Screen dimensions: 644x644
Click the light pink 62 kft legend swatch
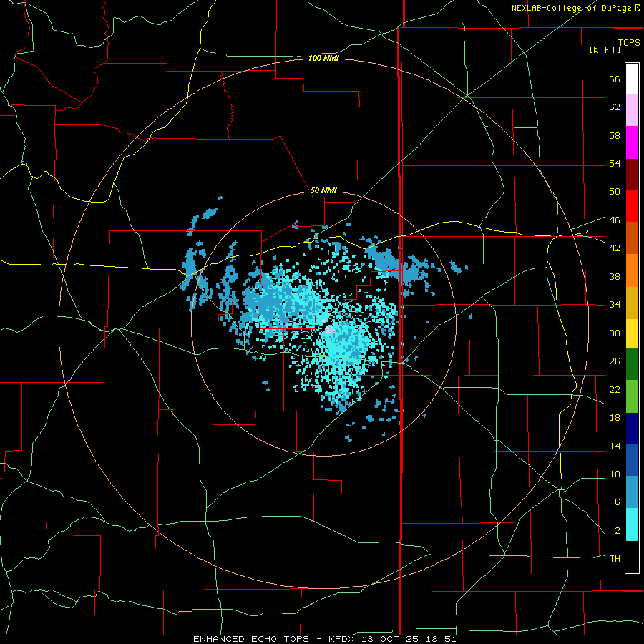[x=632, y=109]
